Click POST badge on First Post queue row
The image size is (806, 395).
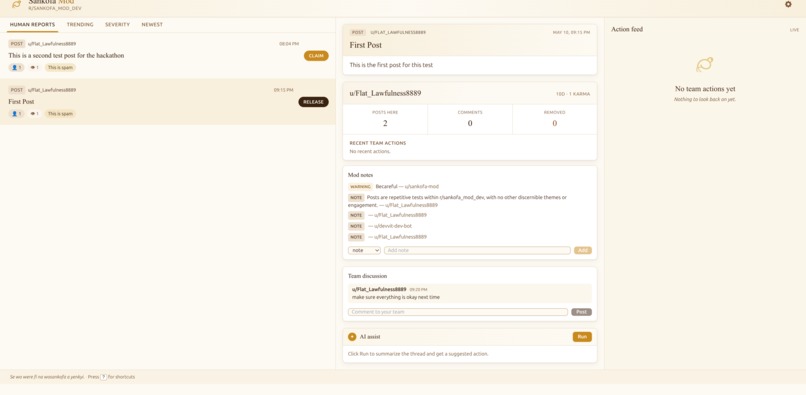(17, 90)
